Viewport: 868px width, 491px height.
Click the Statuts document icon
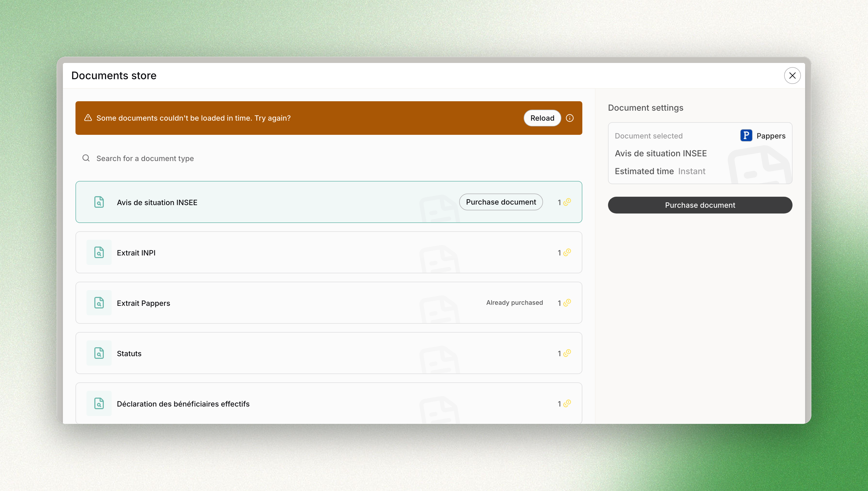pos(99,353)
